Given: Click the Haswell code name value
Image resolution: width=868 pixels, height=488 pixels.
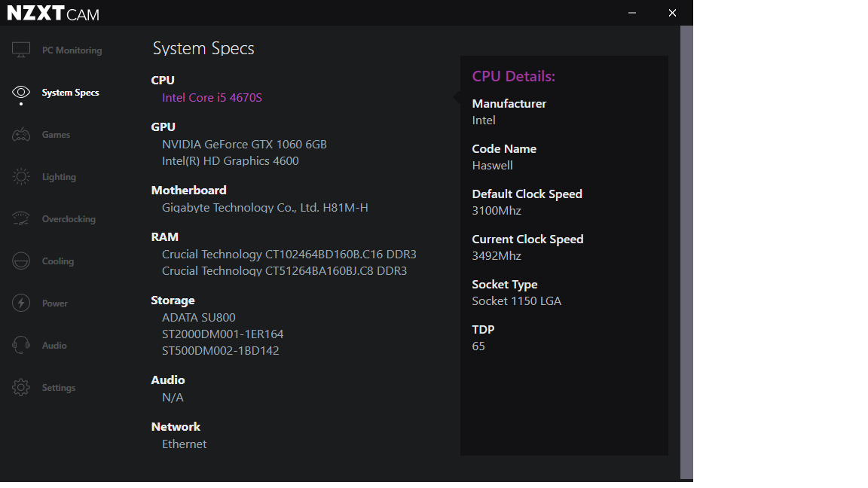Looking at the screenshot, I should pos(492,166).
